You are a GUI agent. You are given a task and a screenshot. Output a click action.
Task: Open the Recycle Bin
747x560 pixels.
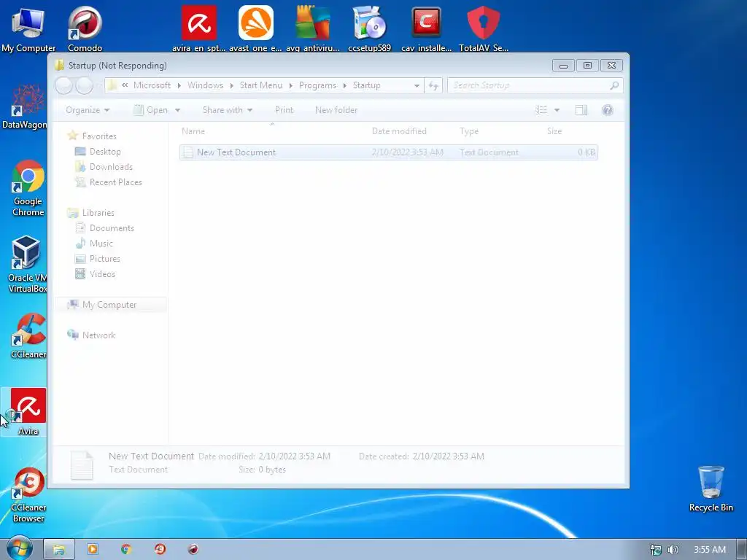pyautogui.click(x=711, y=489)
